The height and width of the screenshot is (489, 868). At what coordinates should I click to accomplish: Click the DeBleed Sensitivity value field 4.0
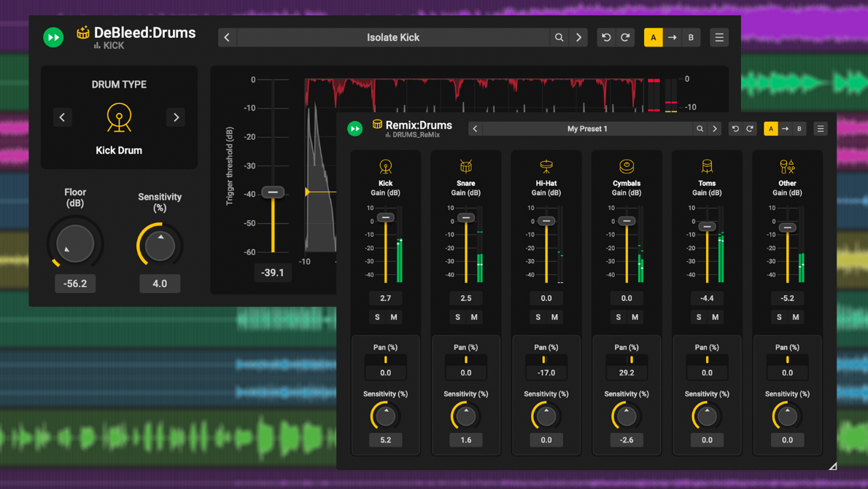click(160, 283)
